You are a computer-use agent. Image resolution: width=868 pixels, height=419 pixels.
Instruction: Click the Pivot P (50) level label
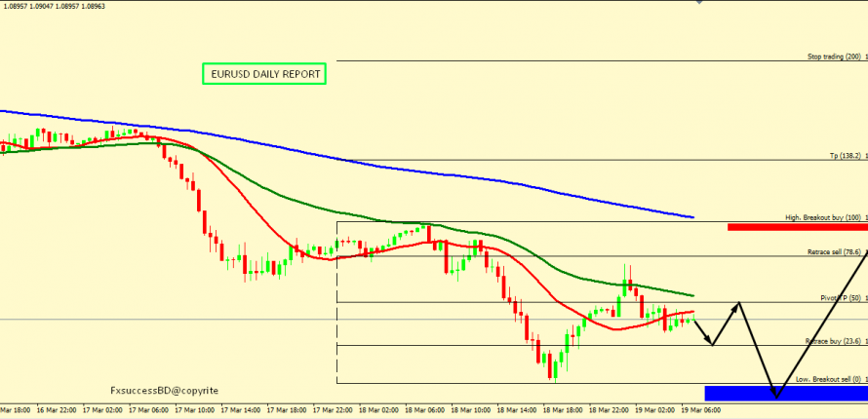pyautogui.click(x=839, y=298)
